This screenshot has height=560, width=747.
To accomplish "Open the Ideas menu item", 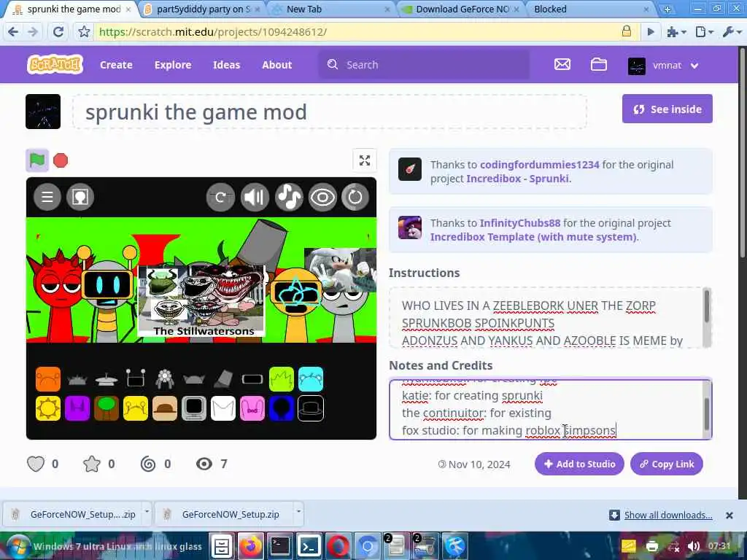I will click(226, 65).
